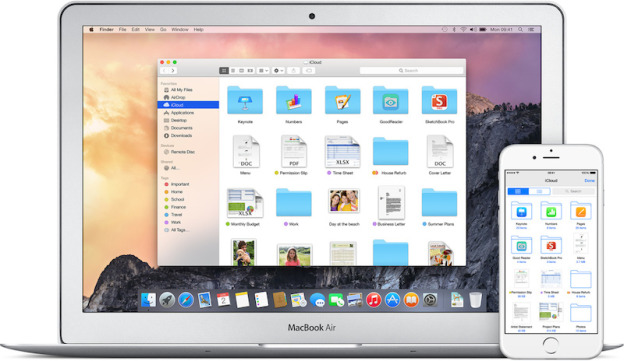The height and width of the screenshot is (361, 624).
Task: Switch Finder to Cover Flow view
Action: pyautogui.click(x=250, y=70)
